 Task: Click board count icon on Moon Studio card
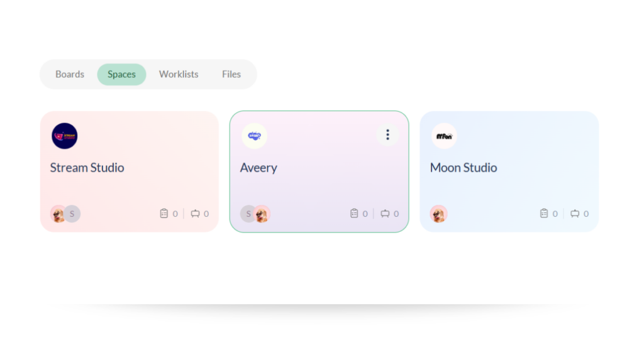click(575, 214)
